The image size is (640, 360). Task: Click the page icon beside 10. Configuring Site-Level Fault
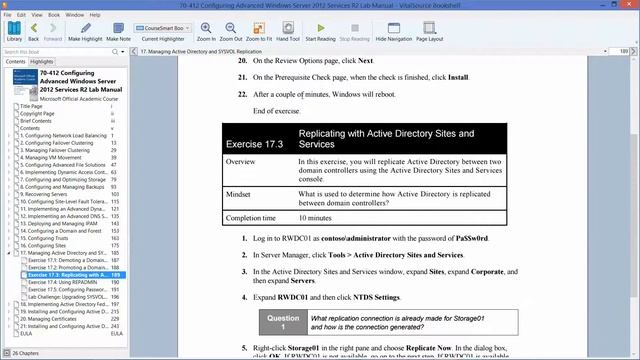pos(16,202)
